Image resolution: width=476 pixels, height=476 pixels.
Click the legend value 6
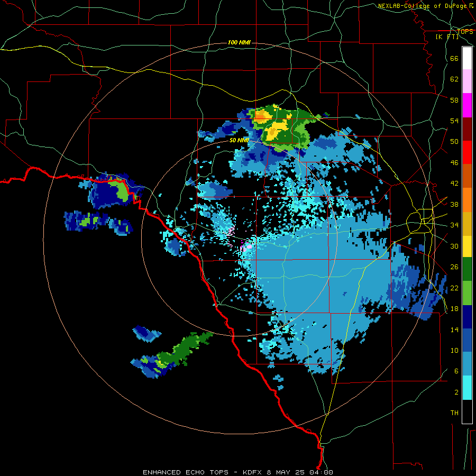point(456,371)
